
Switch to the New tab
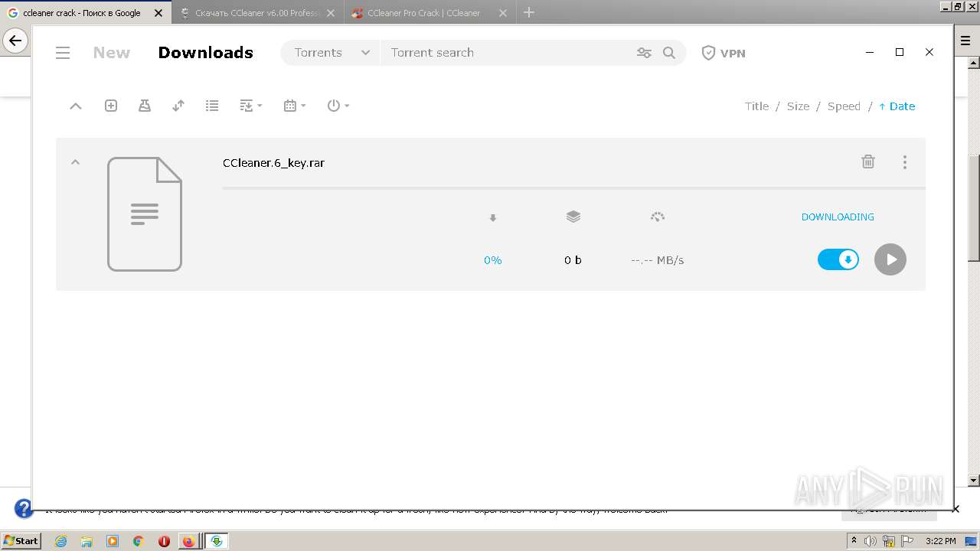pos(112,53)
